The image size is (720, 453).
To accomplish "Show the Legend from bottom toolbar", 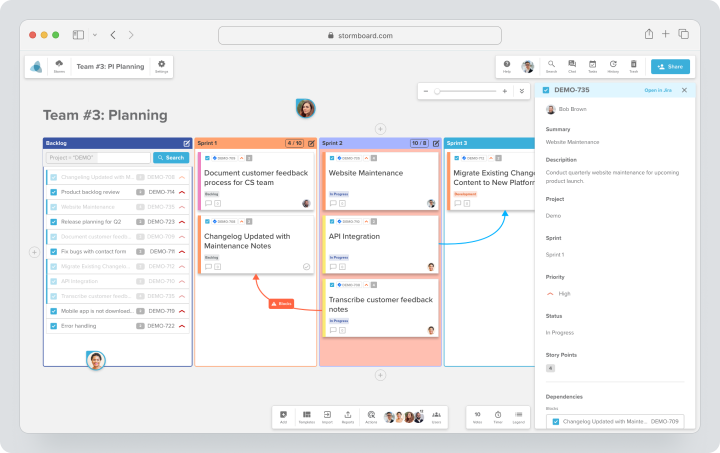I will point(518,417).
